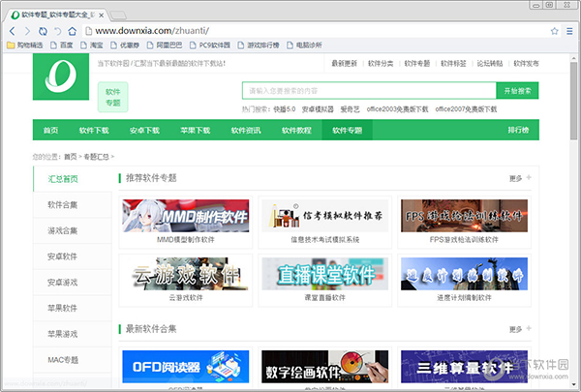Image resolution: width=581 pixels, height=392 pixels.
Task: Click the search input field
Action: point(368,90)
